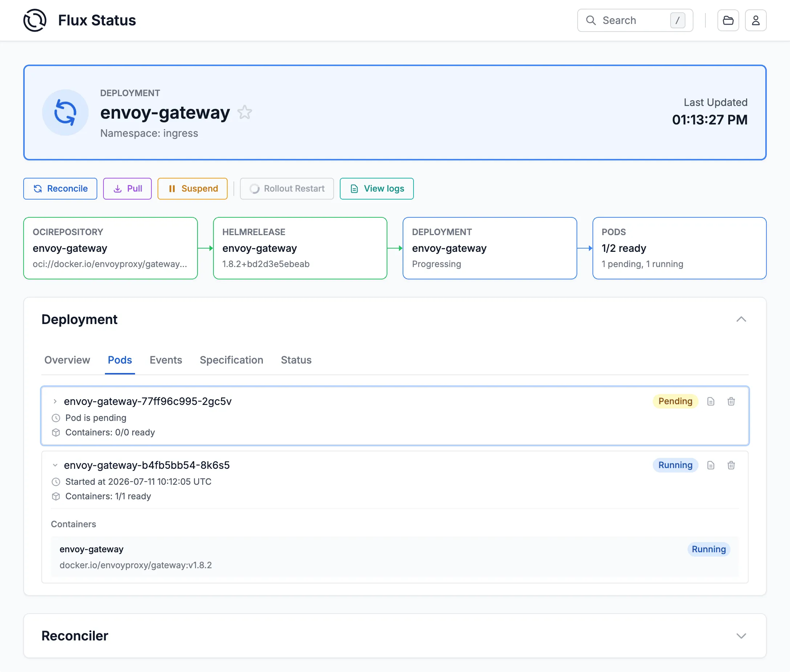Delete pod envoy-gateway-77ff96c995-2gc5v with trash icon
The height and width of the screenshot is (672, 790).
pyautogui.click(x=730, y=401)
